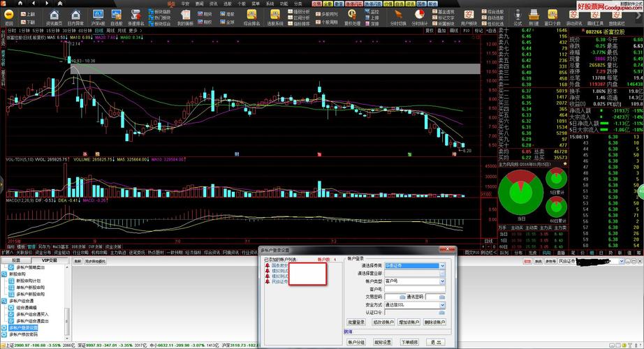Open 我的面板 document icon
Image resolution: width=644 pixels, height=349 pixels.
[186, 15]
